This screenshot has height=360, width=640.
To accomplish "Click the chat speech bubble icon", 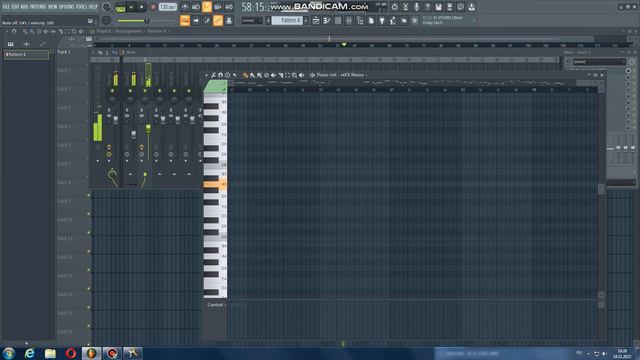I will pyautogui.click(x=460, y=7).
